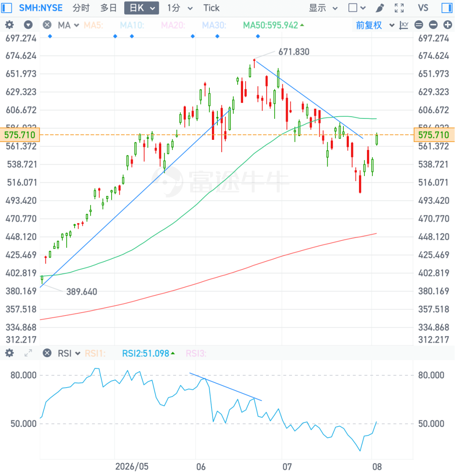Click the SMH:NYSE ticker label
This screenshot has height=476, width=455.
(x=41, y=8)
